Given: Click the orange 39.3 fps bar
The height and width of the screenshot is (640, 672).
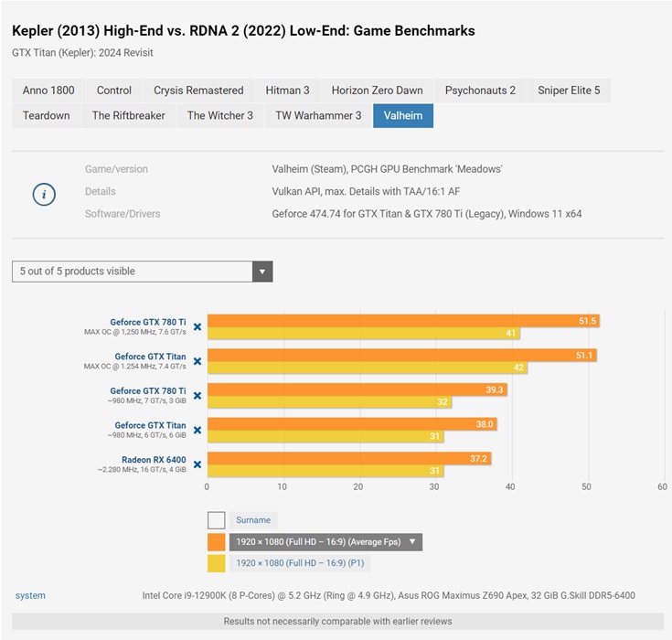Looking at the screenshot, I should tap(357, 389).
